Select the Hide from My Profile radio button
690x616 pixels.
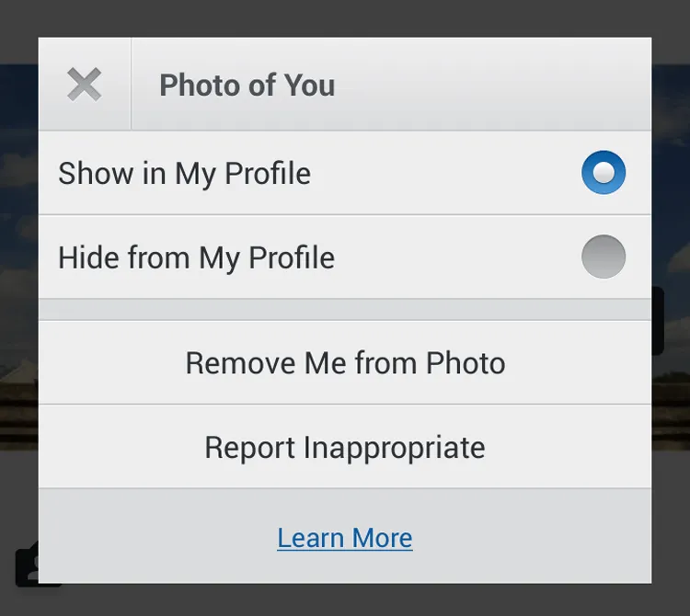click(x=604, y=257)
